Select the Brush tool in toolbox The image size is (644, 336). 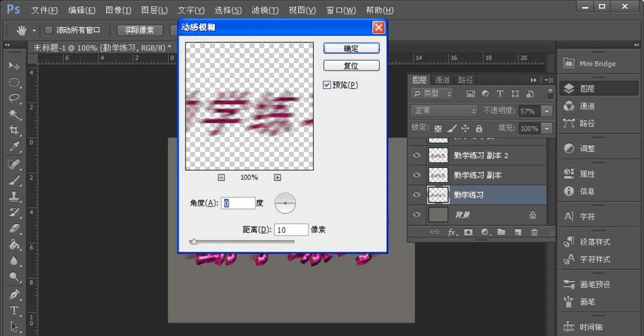point(14,180)
